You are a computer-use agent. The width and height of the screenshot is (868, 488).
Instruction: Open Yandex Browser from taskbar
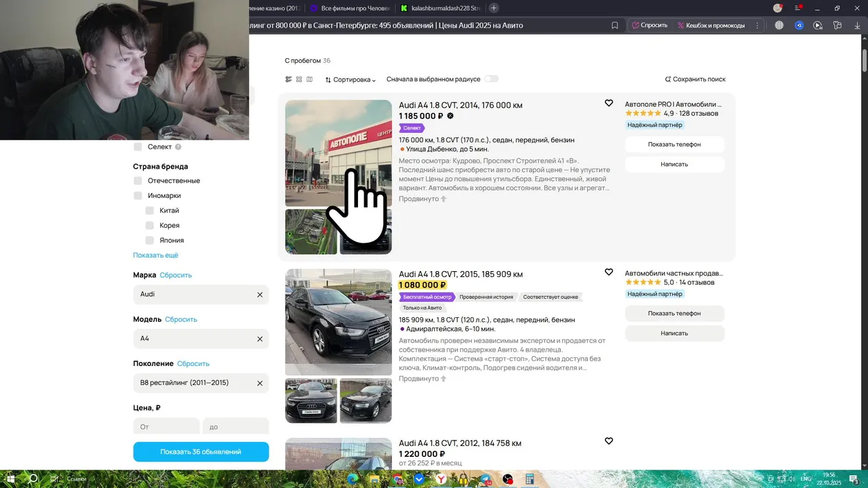coord(441,479)
